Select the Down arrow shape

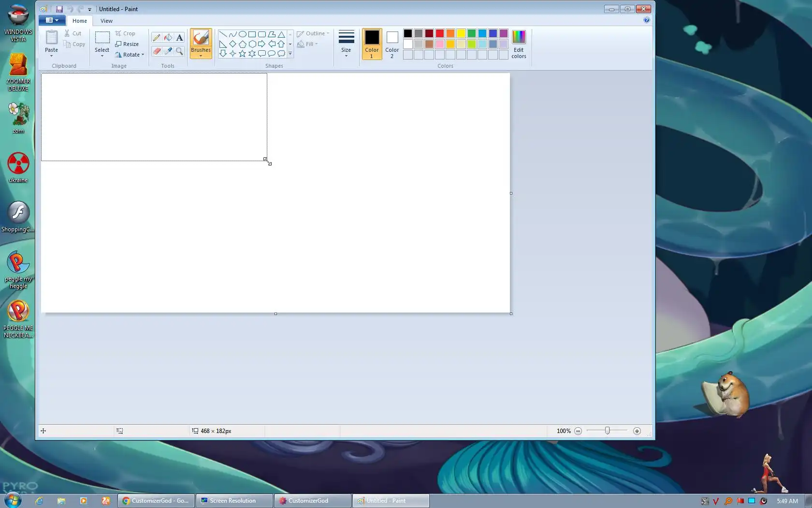tap(223, 54)
